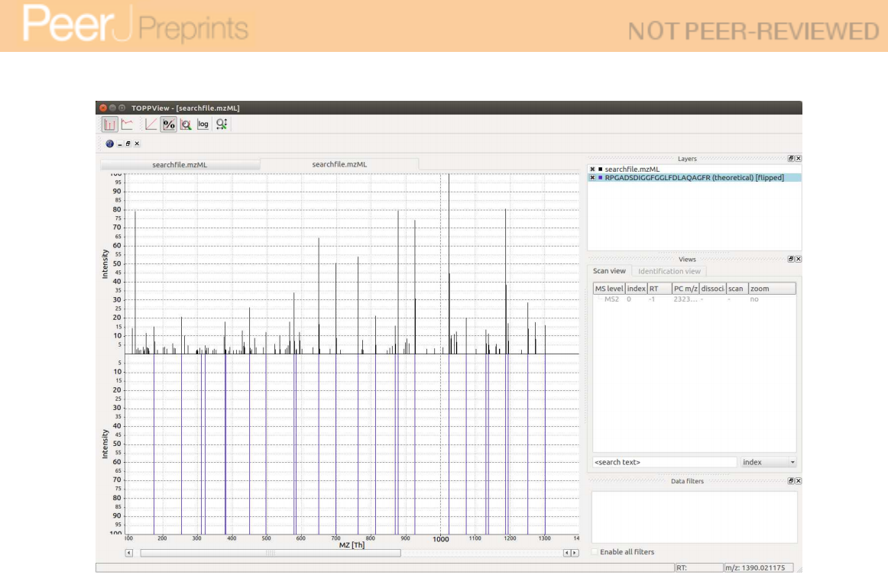Click the search text input field
Viewport: 888px width, 588px height.
[663, 462]
